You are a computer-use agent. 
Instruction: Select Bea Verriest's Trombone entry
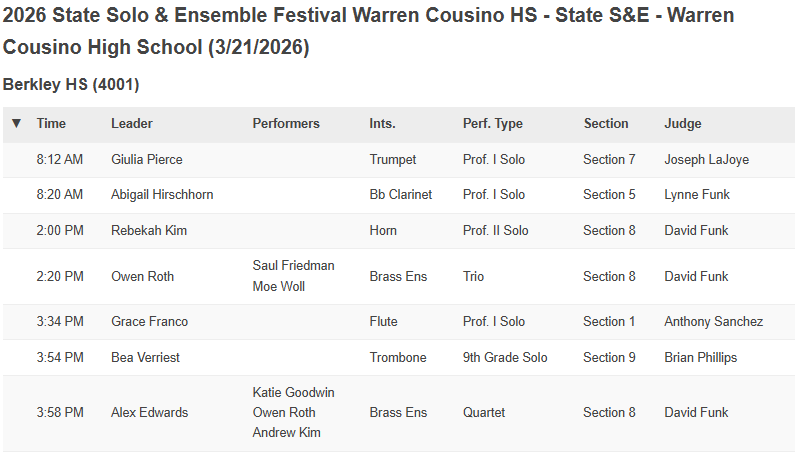pos(399,358)
